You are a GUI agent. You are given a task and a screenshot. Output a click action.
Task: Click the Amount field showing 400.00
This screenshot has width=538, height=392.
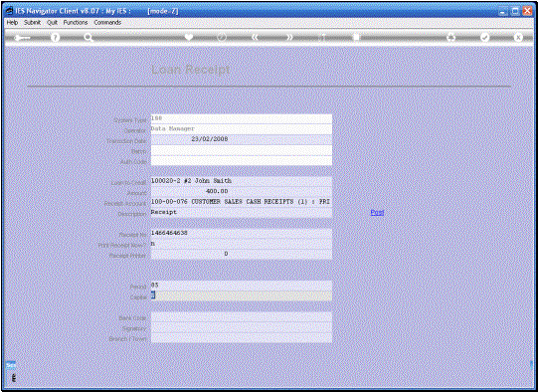coord(242,192)
